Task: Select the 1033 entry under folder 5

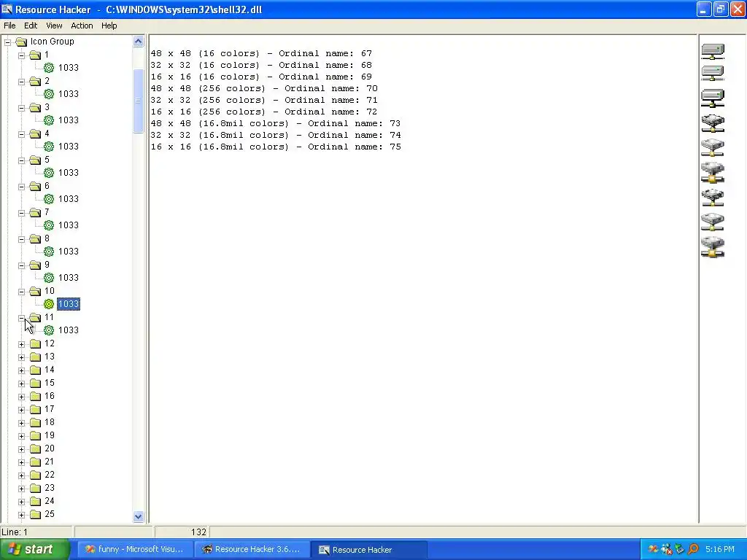Action: [69, 172]
